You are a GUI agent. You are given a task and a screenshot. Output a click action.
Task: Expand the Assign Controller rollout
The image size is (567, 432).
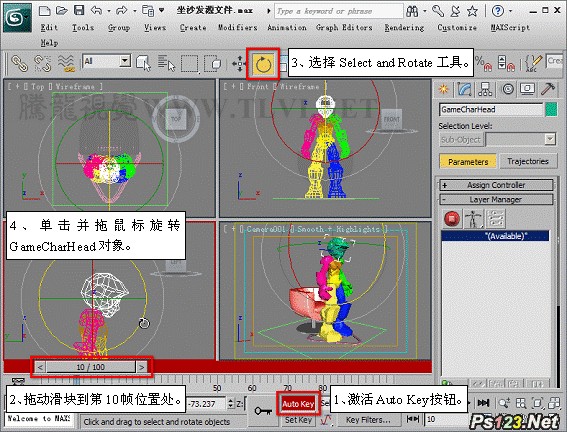(496, 185)
